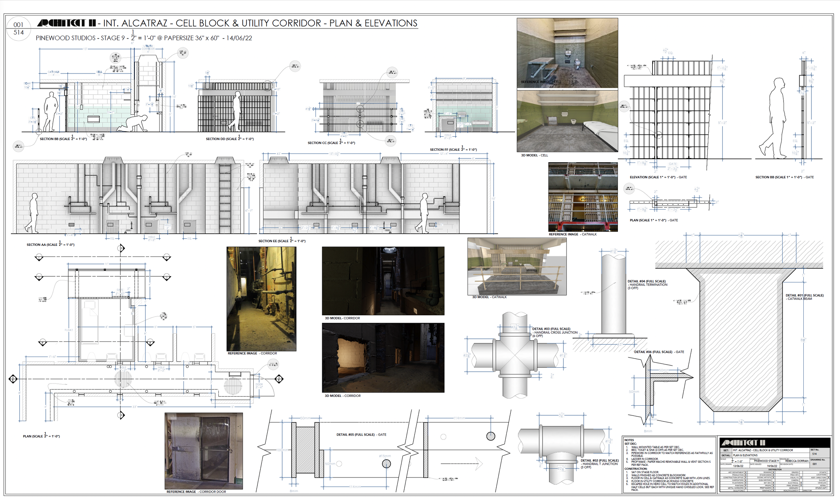Click the Revision Date field
Screen dimensions: 840x504
[x=795, y=466]
